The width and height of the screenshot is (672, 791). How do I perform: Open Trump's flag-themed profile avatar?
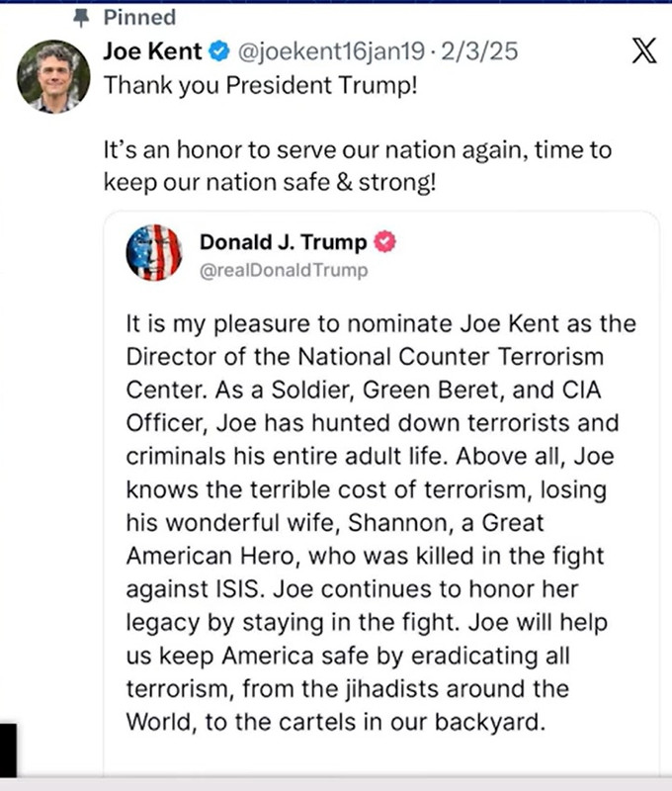[x=154, y=252]
